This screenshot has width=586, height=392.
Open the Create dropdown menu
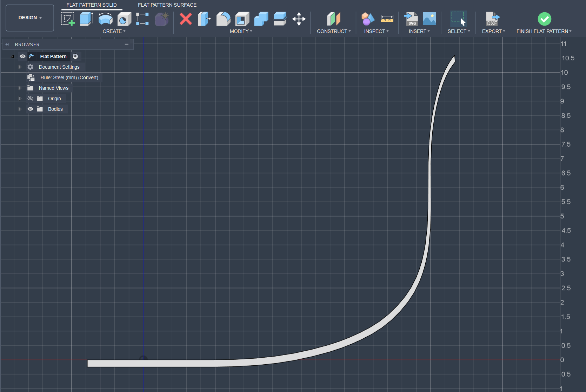(114, 31)
